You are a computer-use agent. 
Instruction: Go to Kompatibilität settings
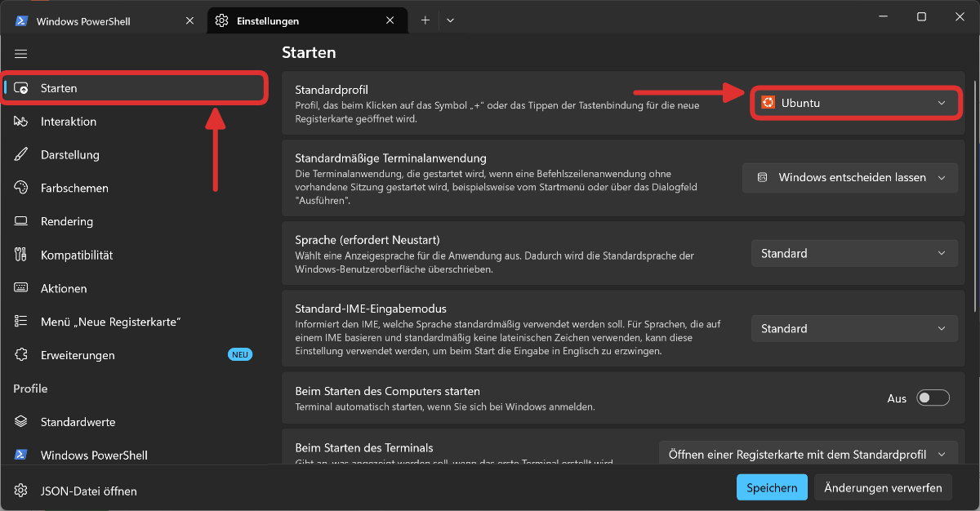click(x=134, y=255)
